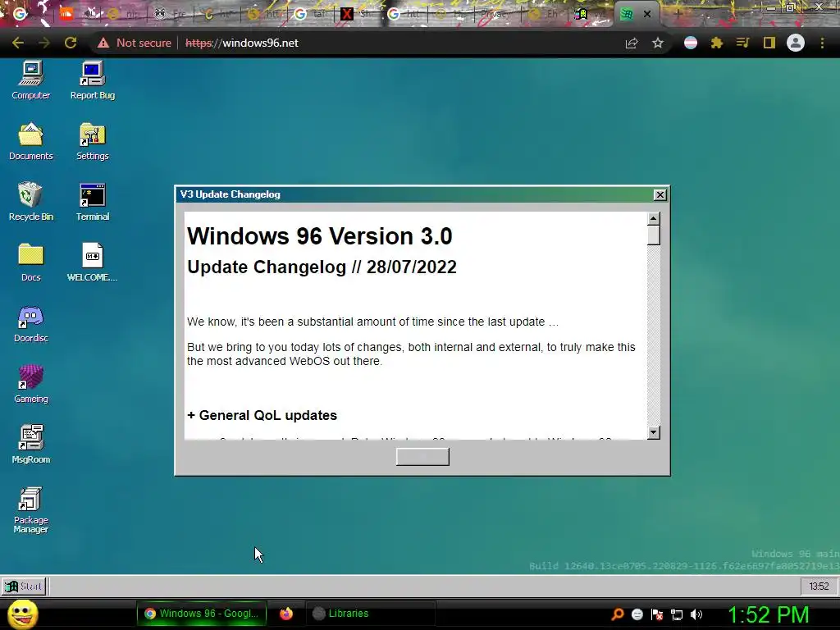840x630 pixels.
Task: Click the changelog scrollbar down arrow
Action: tap(653, 432)
